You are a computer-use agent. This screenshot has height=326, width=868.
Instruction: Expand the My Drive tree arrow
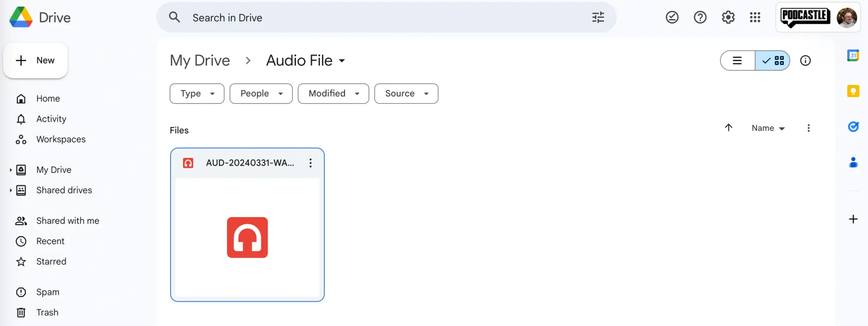click(10, 170)
